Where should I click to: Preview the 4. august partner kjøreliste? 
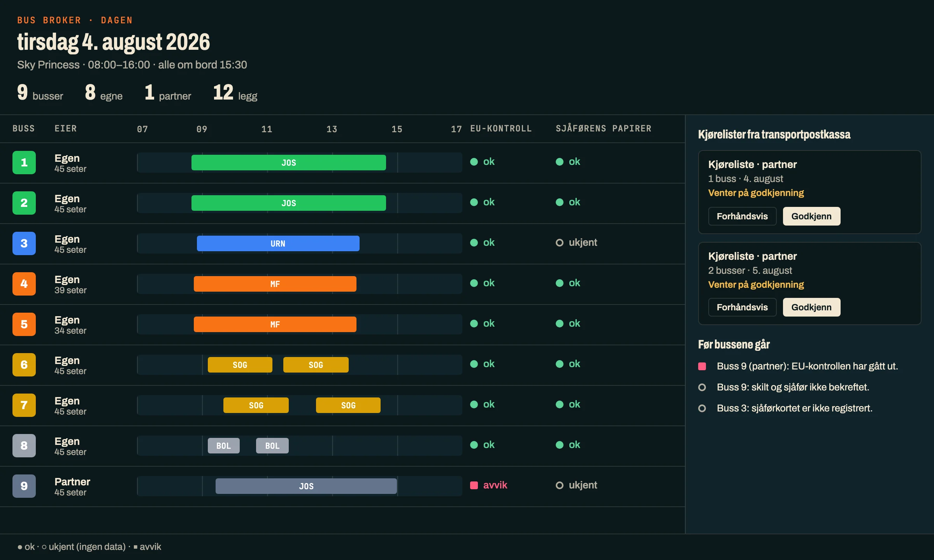(742, 216)
